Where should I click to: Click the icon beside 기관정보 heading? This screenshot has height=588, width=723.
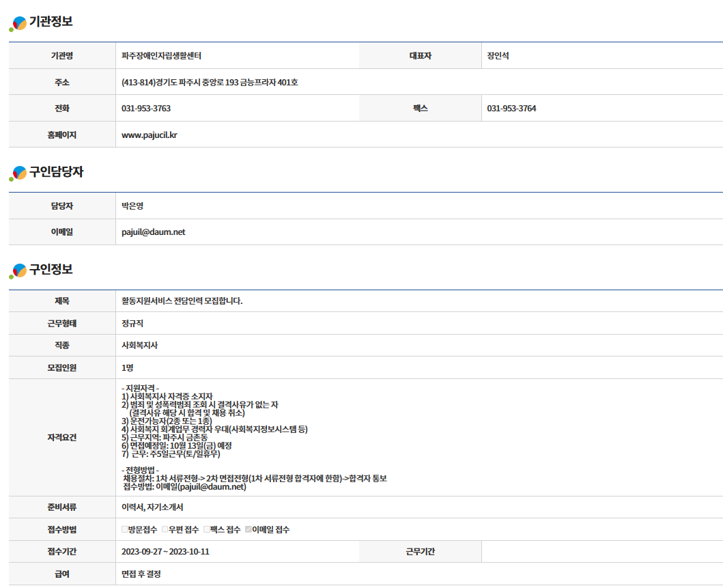[18, 24]
